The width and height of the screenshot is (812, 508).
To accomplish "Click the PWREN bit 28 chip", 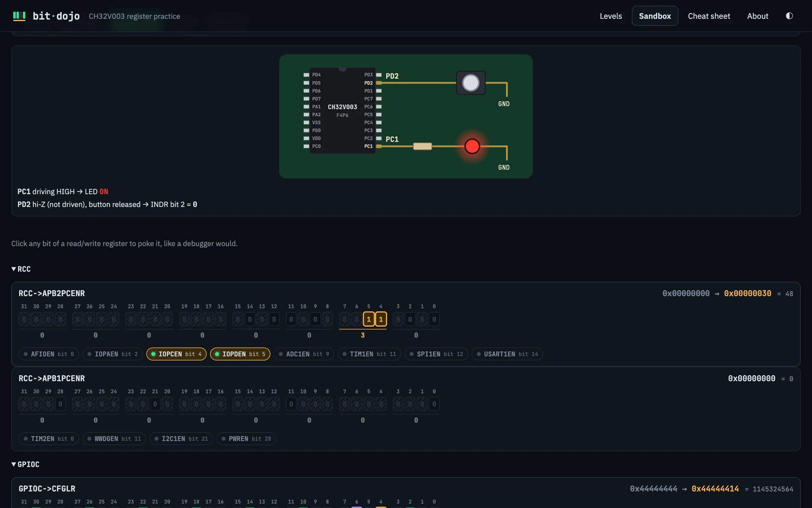I will (246, 439).
